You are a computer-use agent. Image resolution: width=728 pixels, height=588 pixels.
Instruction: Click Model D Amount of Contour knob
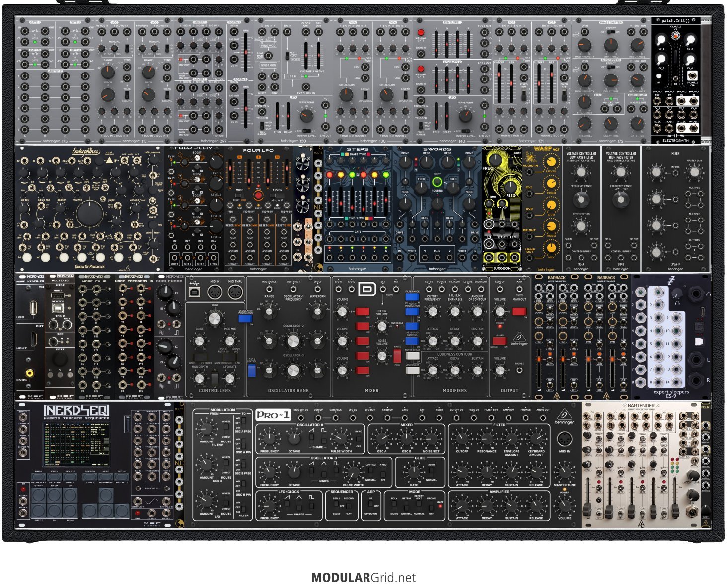(477, 312)
